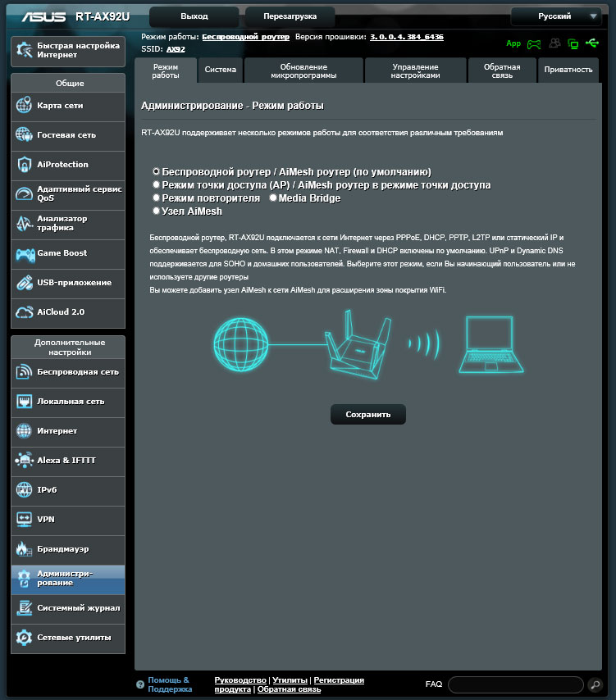Select Режим повторителя radio option
The width and height of the screenshot is (616, 700).
pyautogui.click(x=157, y=198)
